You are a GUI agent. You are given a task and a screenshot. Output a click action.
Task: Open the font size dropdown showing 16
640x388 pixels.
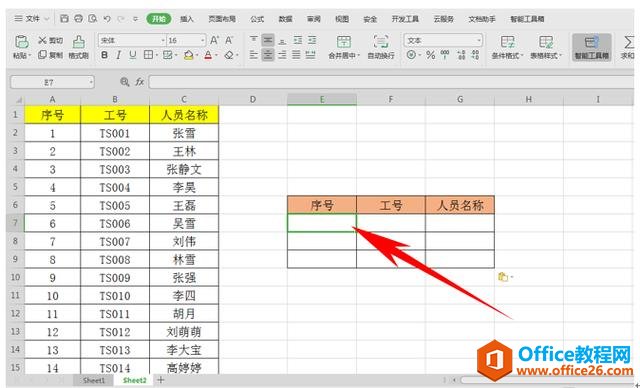(x=202, y=40)
